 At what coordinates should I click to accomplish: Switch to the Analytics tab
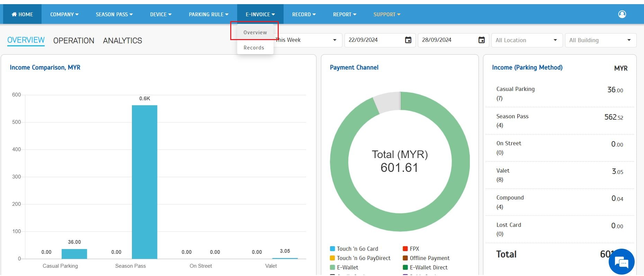pyautogui.click(x=123, y=41)
